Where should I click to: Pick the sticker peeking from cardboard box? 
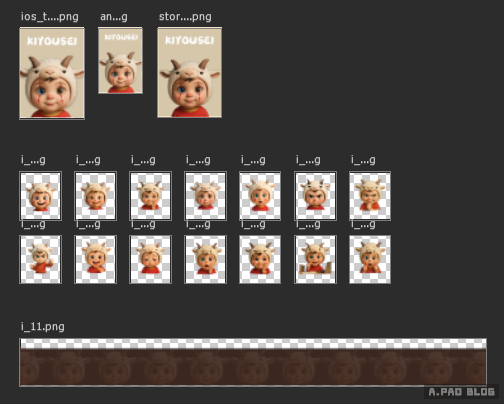tap(315, 259)
